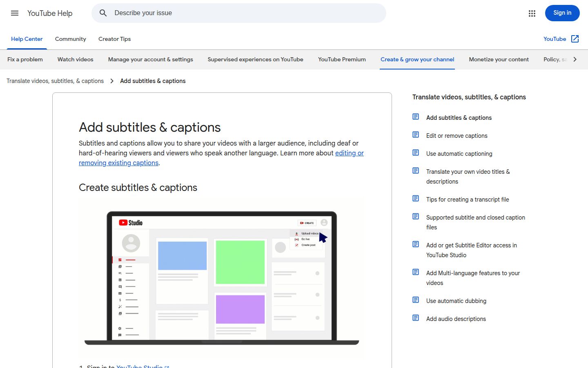Click document icon beside Add subtitles & captions
The width and height of the screenshot is (588, 368).
(416, 117)
